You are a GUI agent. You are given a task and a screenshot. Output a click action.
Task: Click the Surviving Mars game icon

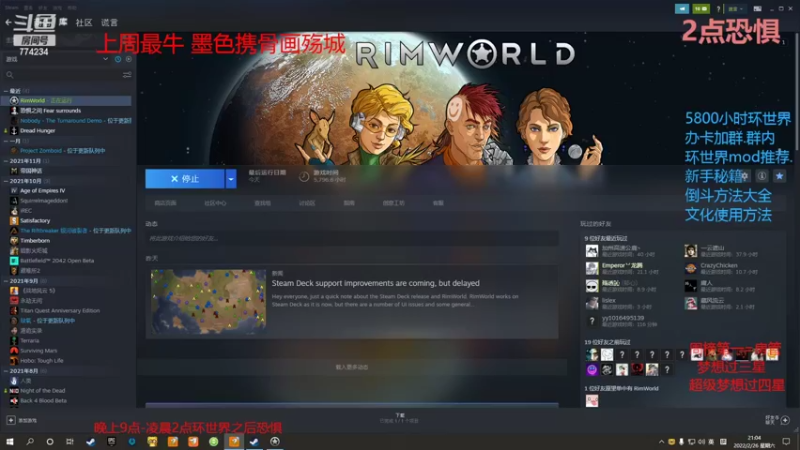(14, 351)
